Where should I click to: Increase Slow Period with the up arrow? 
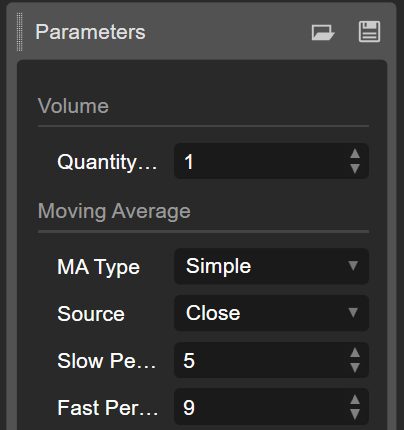355,353
